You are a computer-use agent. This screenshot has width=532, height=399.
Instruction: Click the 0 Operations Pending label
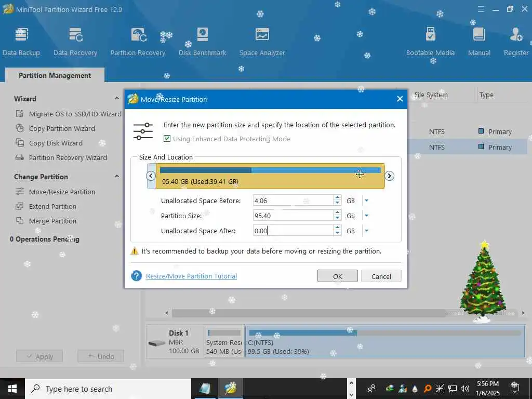(45, 239)
